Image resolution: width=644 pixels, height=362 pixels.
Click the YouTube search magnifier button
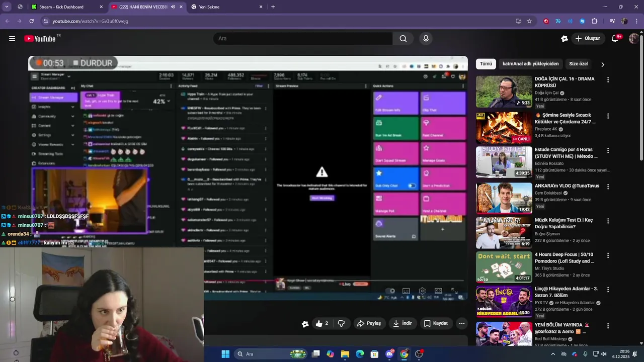point(403,39)
